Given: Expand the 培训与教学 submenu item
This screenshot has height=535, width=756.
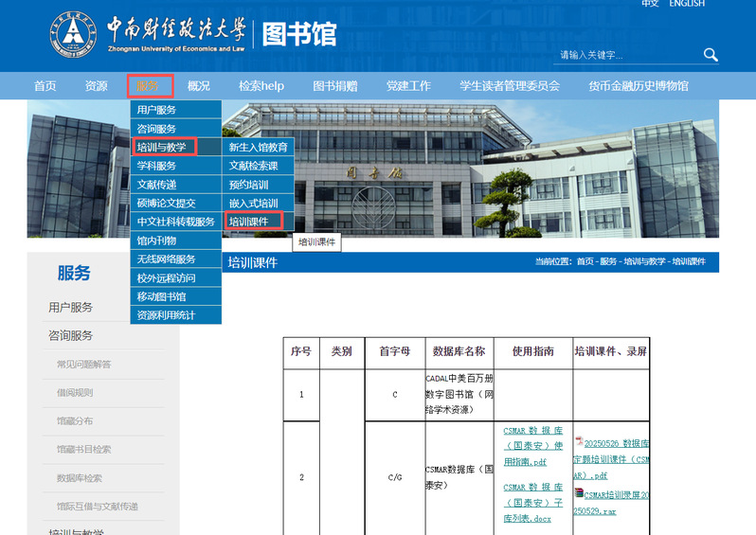Looking at the screenshot, I should [163, 147].
